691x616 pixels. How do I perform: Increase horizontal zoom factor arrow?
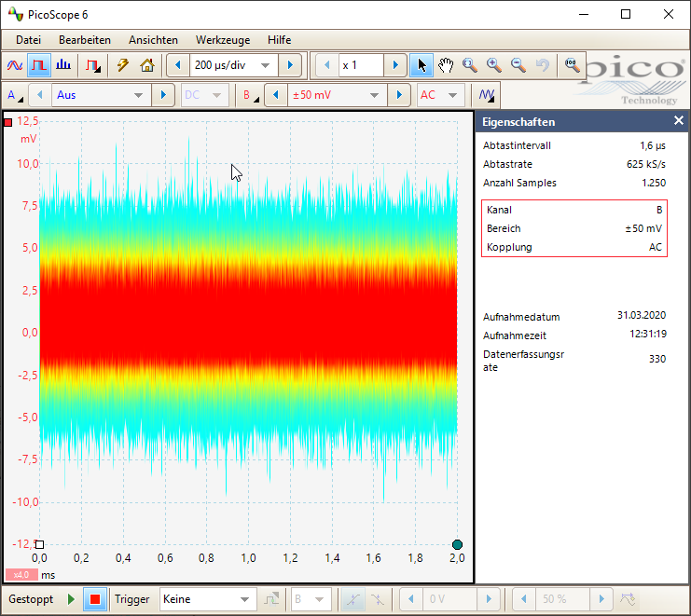point(395,65)
